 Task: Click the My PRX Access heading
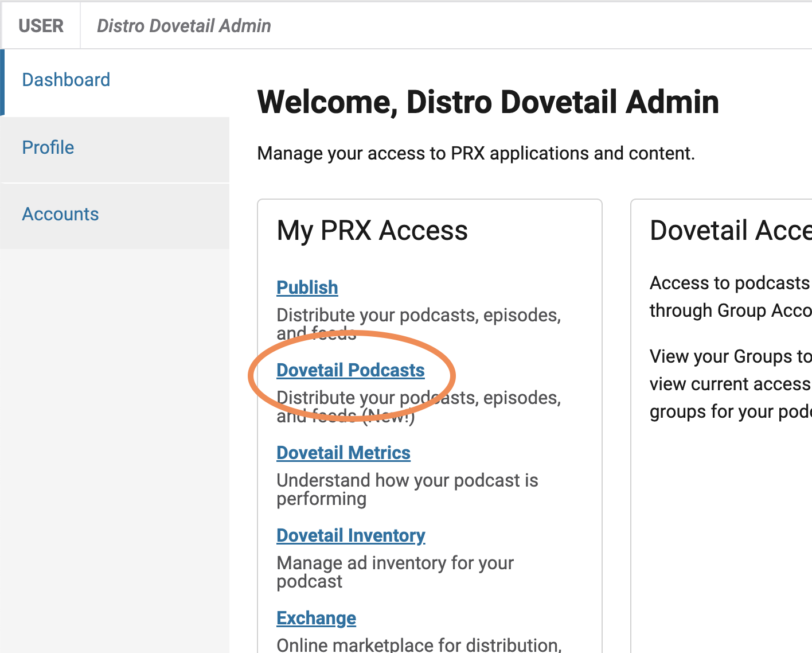click(372, 231)
